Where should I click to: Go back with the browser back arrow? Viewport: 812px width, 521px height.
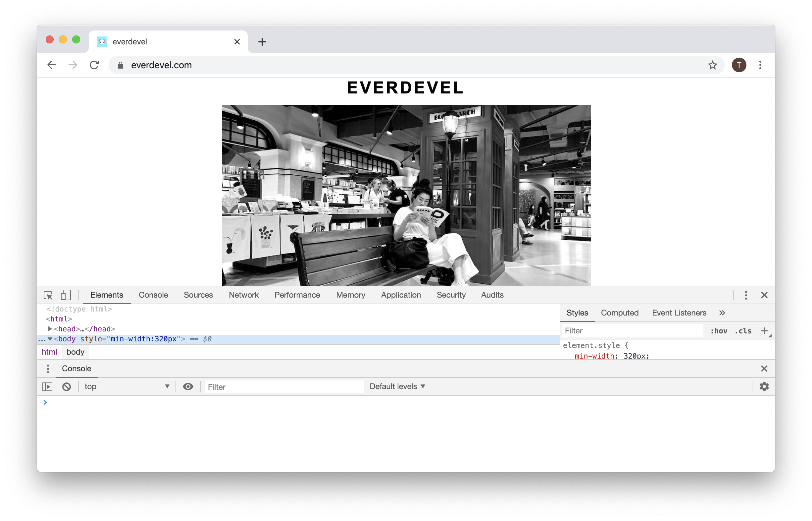[51, 65]
